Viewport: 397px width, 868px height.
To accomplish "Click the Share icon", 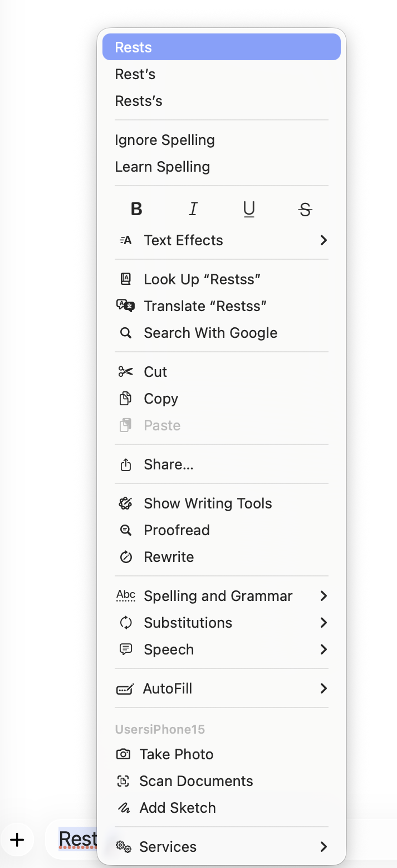I will pos(126,464).
